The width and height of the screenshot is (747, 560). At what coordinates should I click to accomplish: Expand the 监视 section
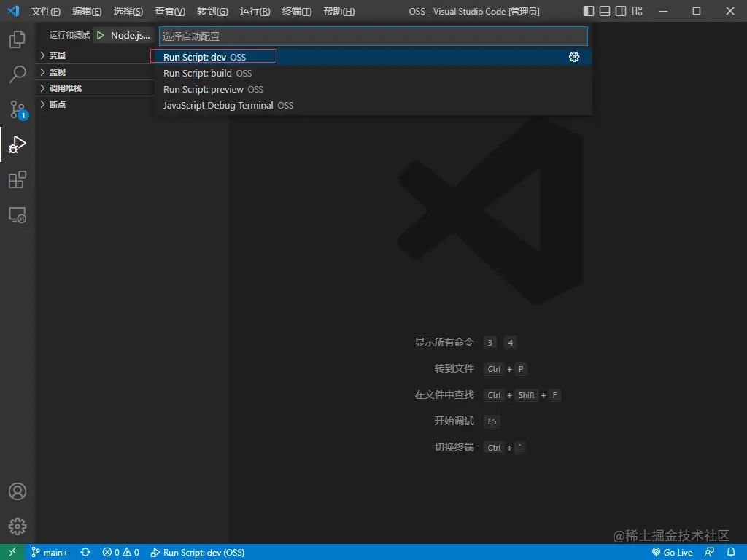click(x=96, y=72)
